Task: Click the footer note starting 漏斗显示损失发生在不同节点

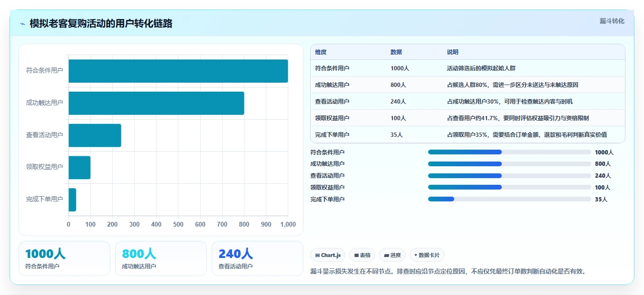Action: click(449, 272)
